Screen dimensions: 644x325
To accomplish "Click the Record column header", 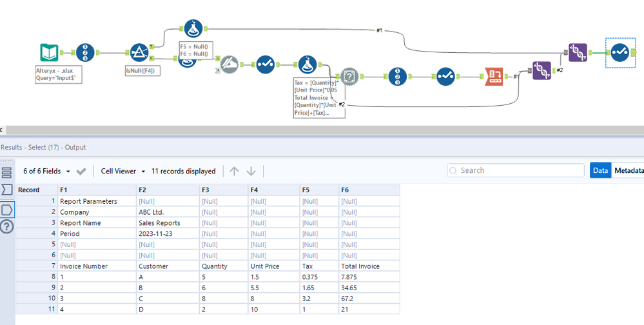I will [x=37, y=190].
